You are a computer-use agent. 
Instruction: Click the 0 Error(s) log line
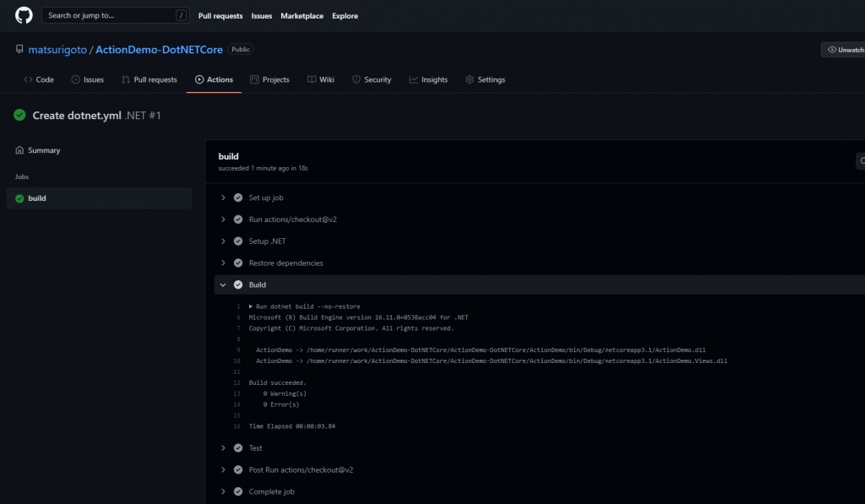coord(281,404)
